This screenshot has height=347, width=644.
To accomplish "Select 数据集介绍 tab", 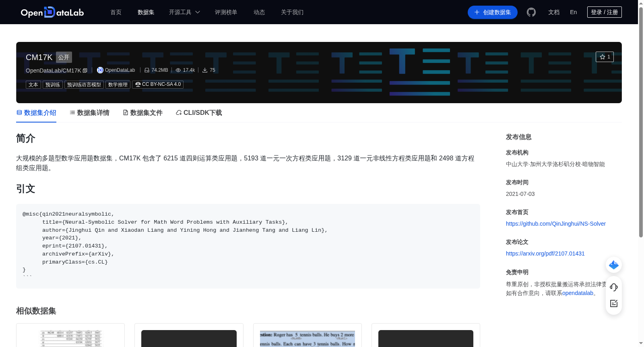I will point(36,113).
